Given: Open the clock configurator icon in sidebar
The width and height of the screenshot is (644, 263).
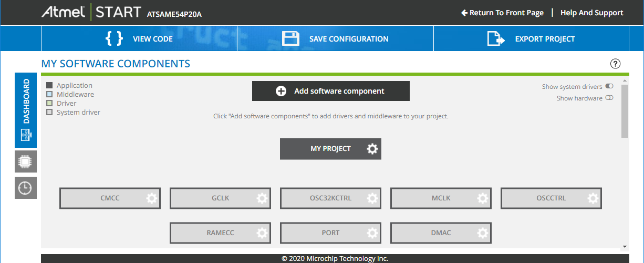Looking at the screenshot, I should pyautogui.click(x=25, y=188).
